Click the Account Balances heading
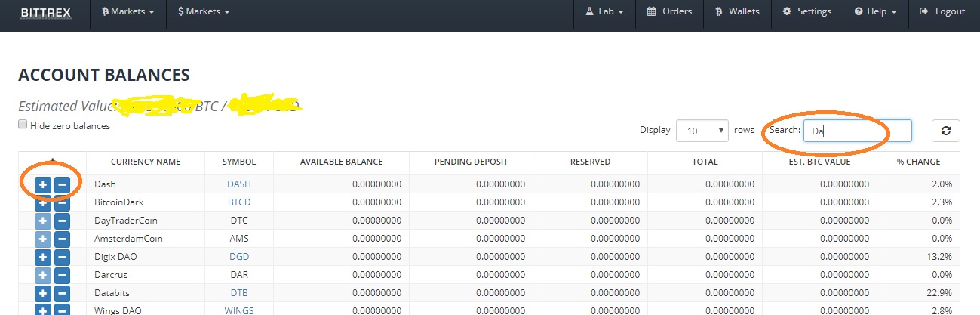The image size is (980, 315). (x=104, y=75)
